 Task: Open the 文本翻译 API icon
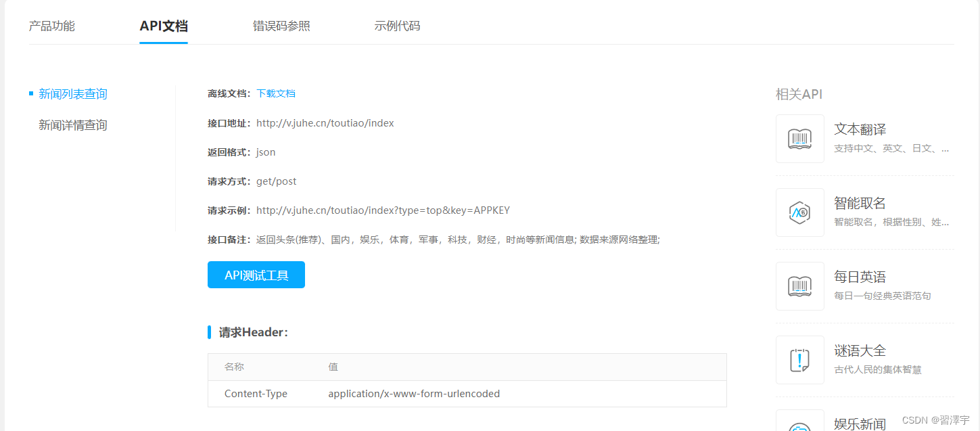(800, 139)
